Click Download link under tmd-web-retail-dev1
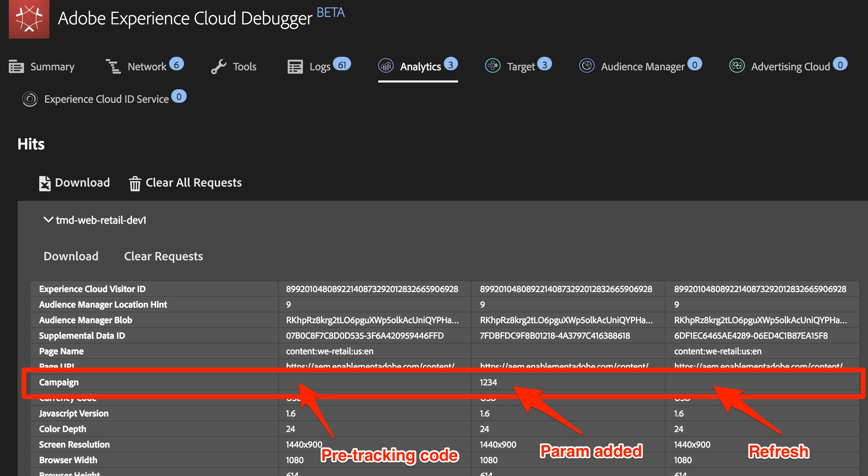The height and width of the screenshot is (476, 868). [71, 256]
